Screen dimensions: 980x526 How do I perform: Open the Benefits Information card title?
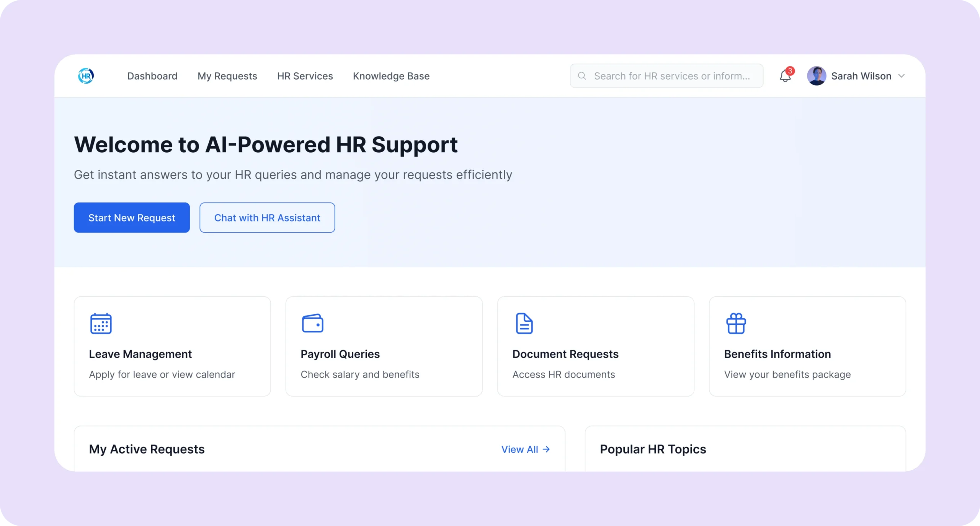[777, 354]
